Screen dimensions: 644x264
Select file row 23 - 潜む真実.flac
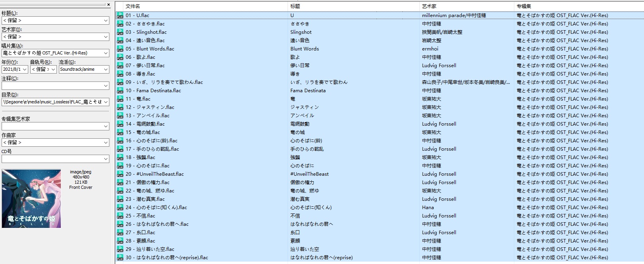click(x=379, y=199)
